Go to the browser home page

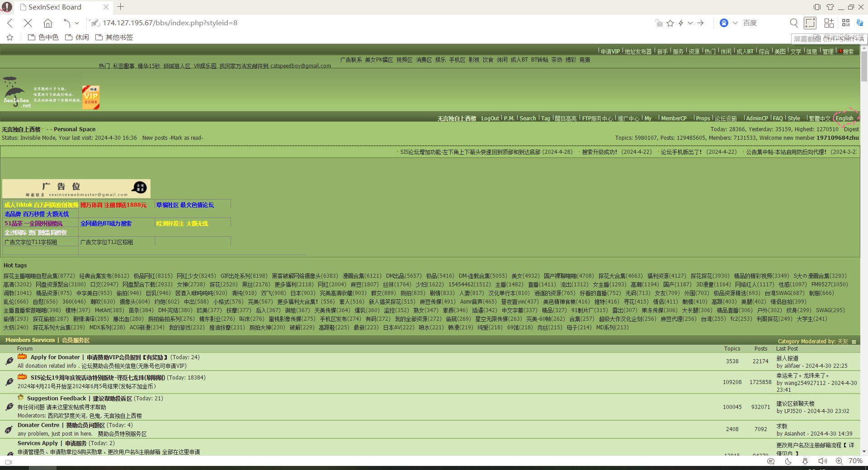48,23
